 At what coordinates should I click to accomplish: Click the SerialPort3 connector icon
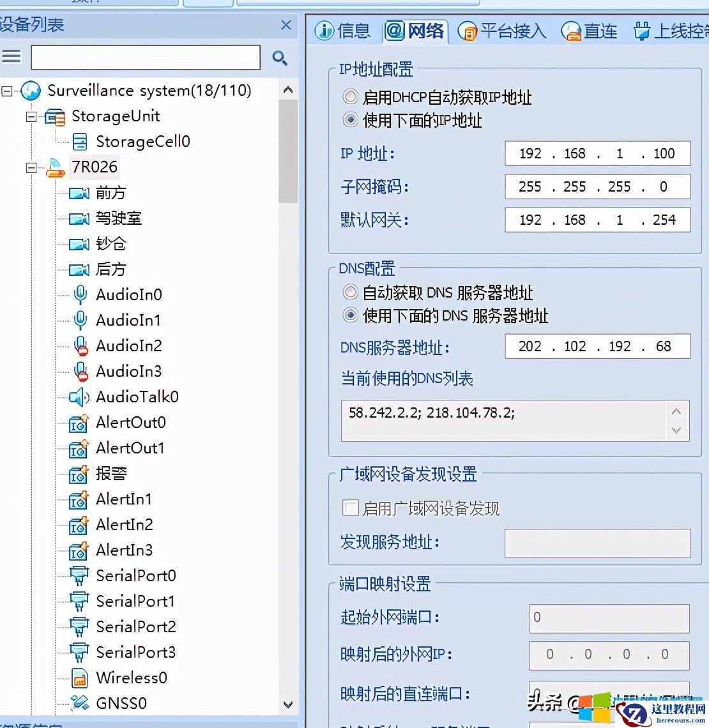click(x=79, y=653)
